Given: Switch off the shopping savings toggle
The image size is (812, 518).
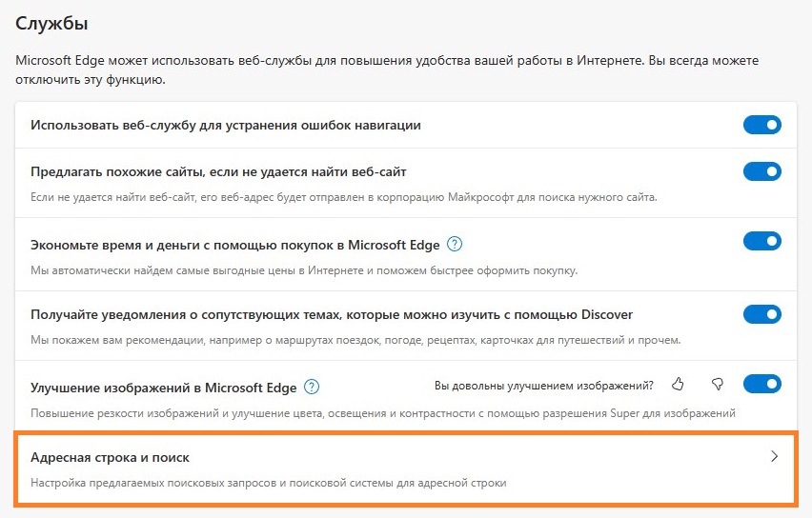Looking at the screenshot, I should click(761, 242).
